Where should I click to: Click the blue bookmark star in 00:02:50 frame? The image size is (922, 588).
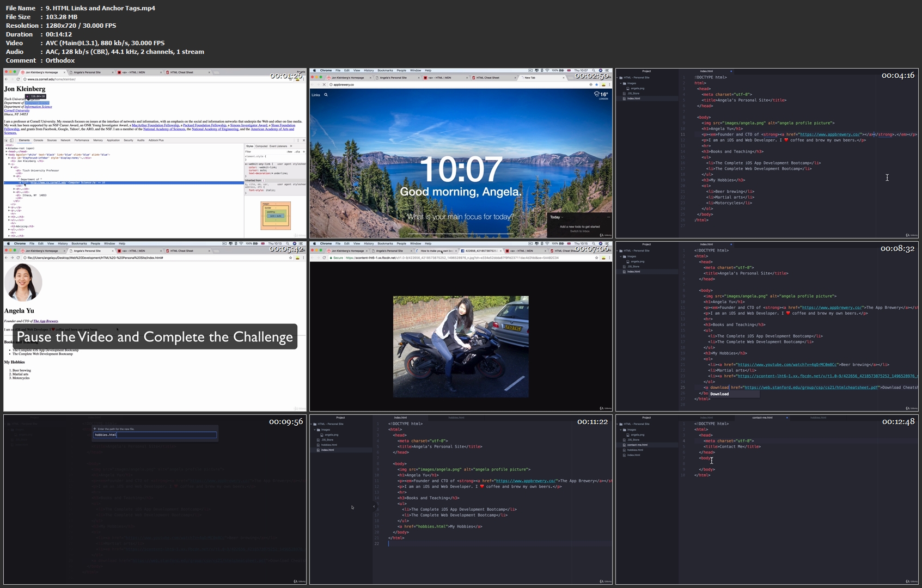tap(596, 85)
